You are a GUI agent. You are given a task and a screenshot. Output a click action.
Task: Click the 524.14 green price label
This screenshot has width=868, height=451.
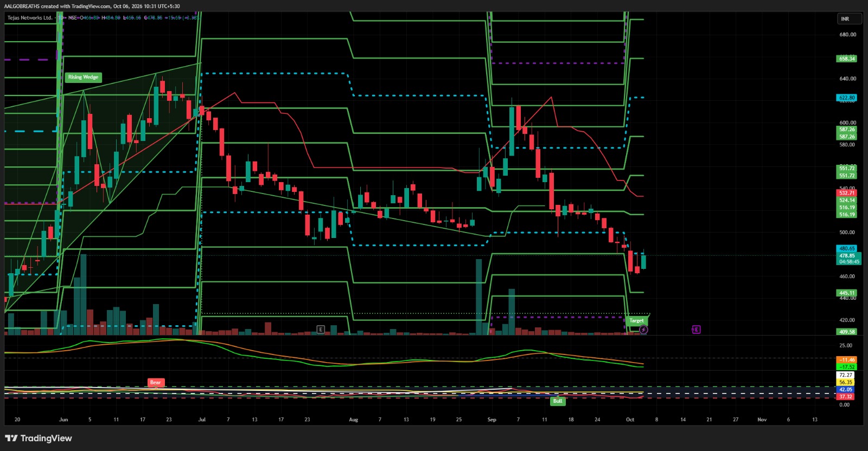[x=847, y=200]
